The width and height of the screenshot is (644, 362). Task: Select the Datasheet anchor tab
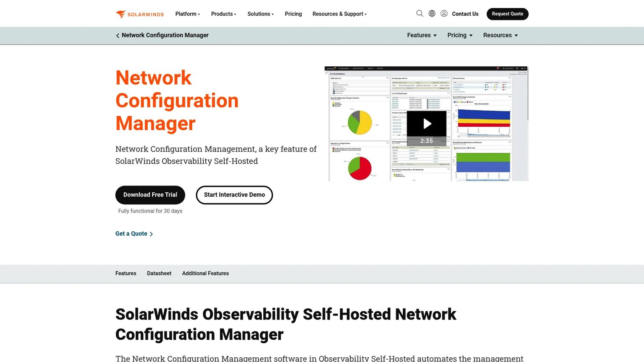(x=159, y=274)
